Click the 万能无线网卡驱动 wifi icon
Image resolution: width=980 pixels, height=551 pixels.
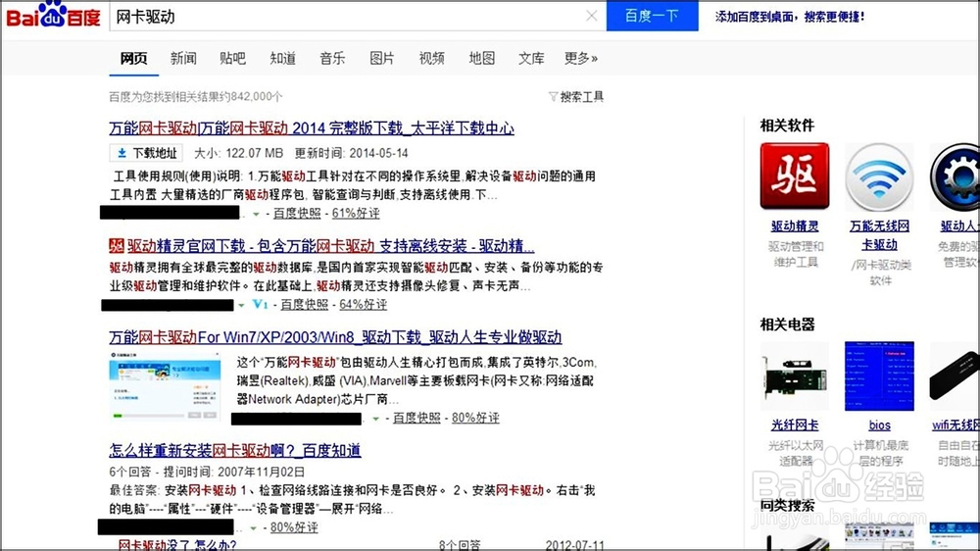879,177
